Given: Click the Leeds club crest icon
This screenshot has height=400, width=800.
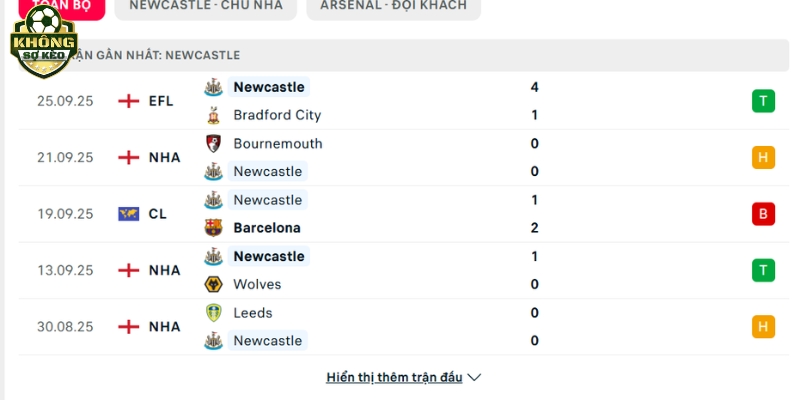Looking at the screenshot, I should [213, 313].
